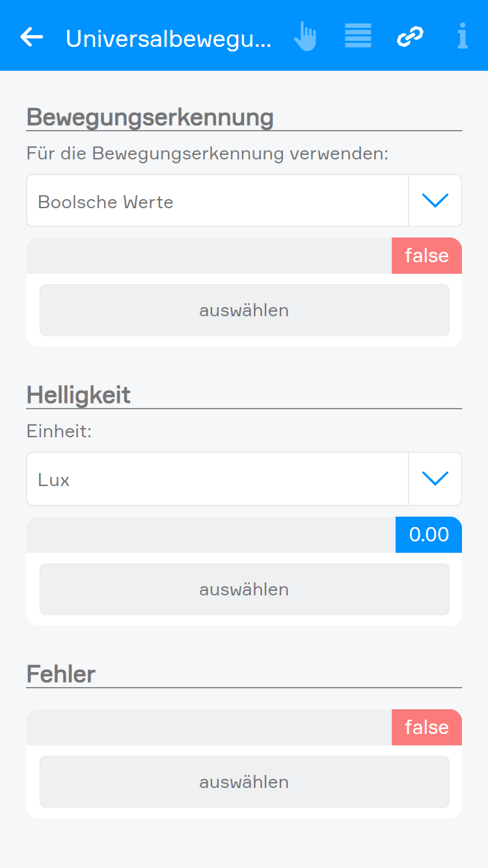This screenshot has height=868, width=488.
Task: Show info via the 'i' icon
Action: tap(462, 36)
